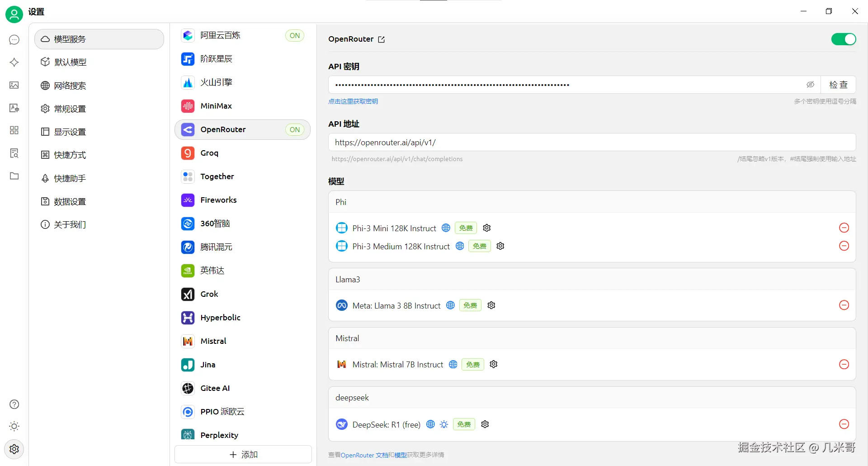
Task: Open settings for DeepSeek: R1 (free)
Action: (x=485, y=424)
